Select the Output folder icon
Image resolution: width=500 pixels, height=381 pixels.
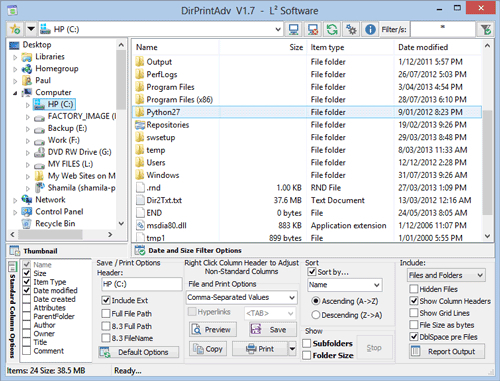pos(140,62)
